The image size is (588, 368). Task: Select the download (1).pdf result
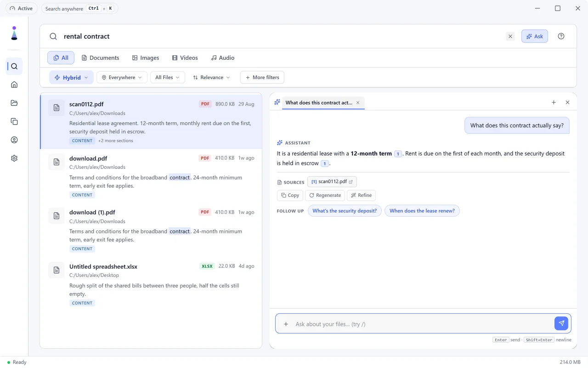pos(151,230)
